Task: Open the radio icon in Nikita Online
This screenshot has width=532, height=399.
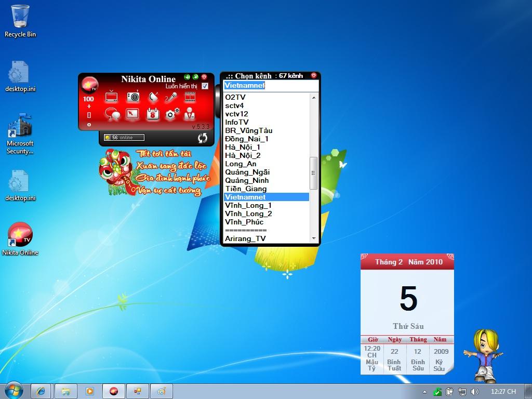Action: click(x=134, y=97)
